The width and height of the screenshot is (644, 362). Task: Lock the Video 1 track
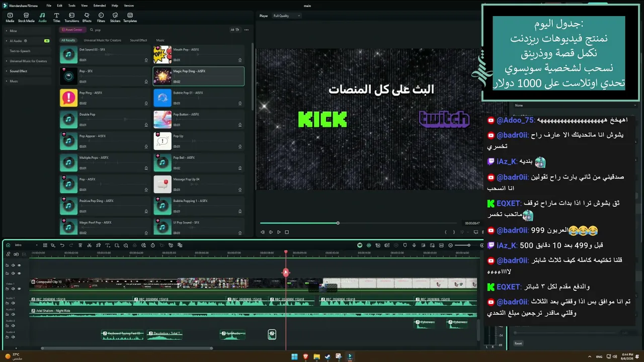(7, 289)
